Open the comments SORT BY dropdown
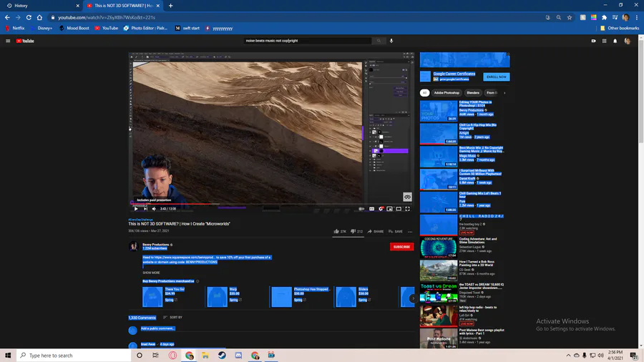The image size is (644, 362). coord(172,317)
